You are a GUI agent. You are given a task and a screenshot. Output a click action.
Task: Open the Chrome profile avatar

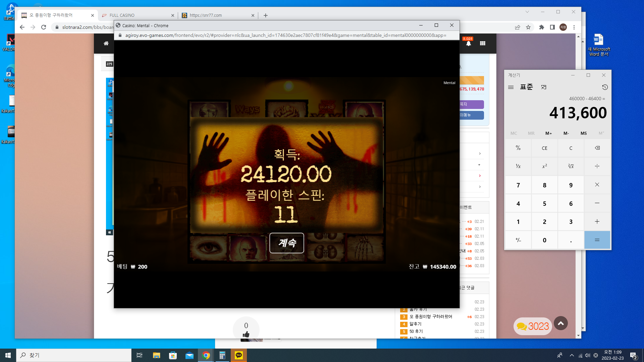563,27
